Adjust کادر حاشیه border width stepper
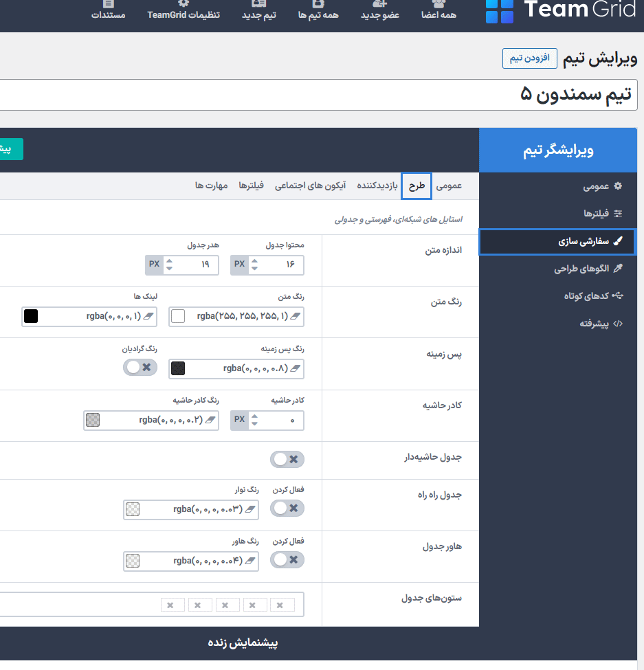Image resolution: width=644 pixels, height=670 pixels. [x=255, y=421]
